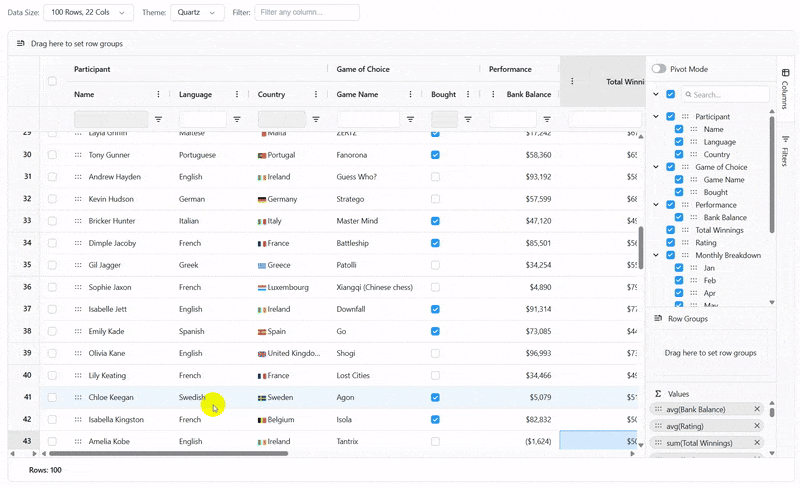Open the Columns side tab
Viewport: 800px width, 489px height.
[x=785, y=89]
